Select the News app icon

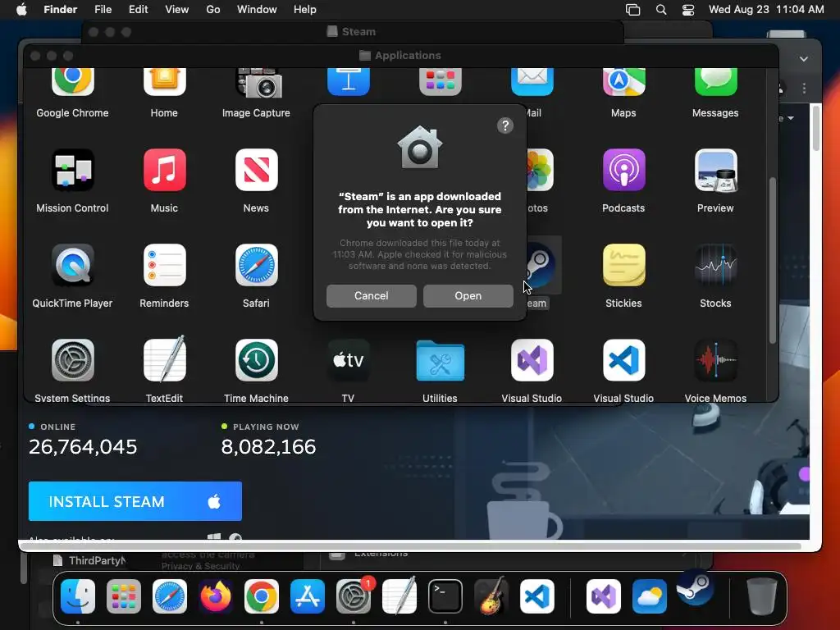point(256,170)
